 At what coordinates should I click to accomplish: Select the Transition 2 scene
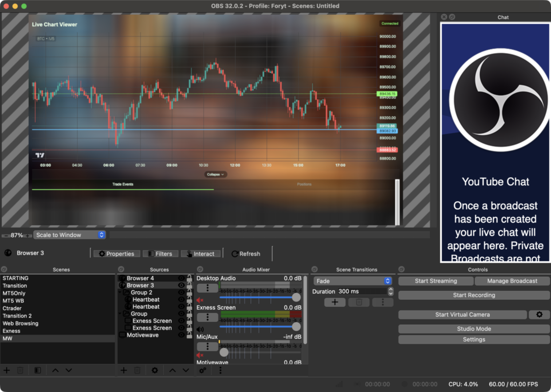pos(58,316)
